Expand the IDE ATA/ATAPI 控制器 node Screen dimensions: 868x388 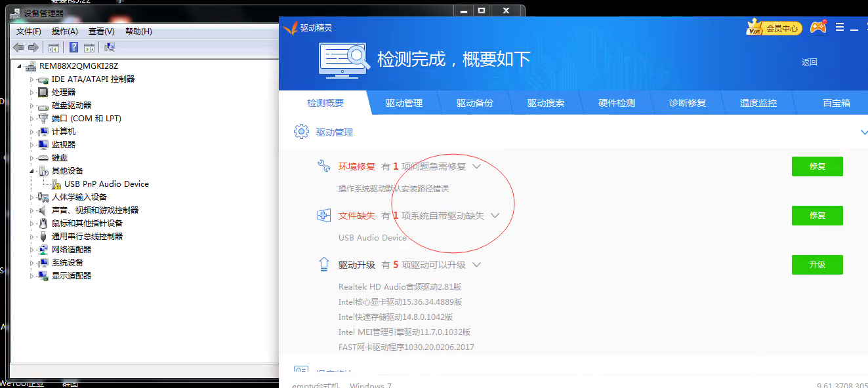click(31, 79)
